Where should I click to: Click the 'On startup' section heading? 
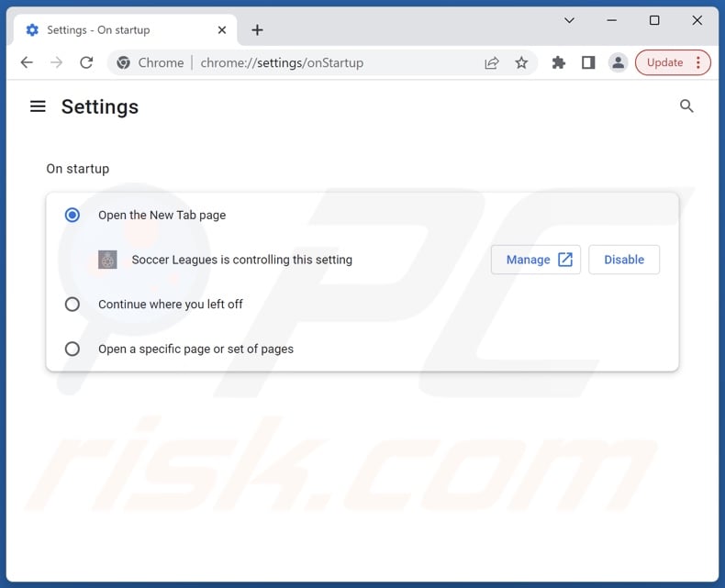coord(78,169)
